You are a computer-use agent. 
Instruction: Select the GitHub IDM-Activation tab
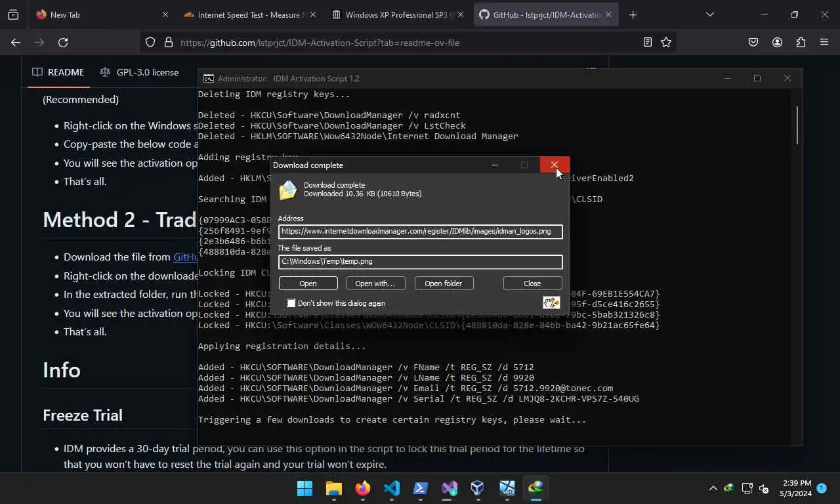[546, 14]
